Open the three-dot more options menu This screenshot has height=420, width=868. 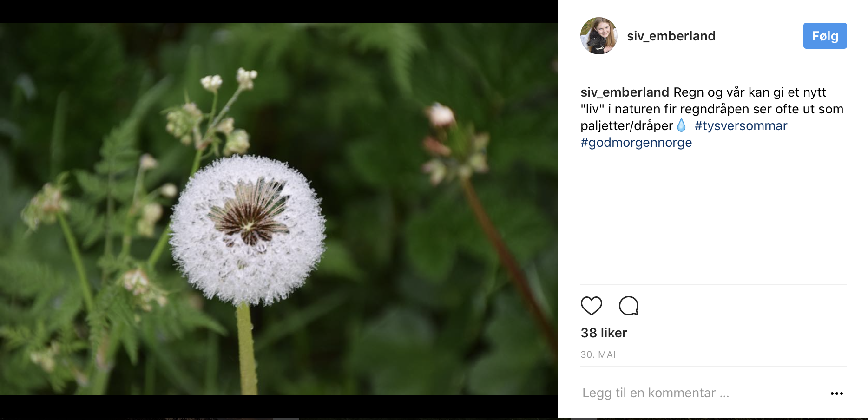click(836, 394)
